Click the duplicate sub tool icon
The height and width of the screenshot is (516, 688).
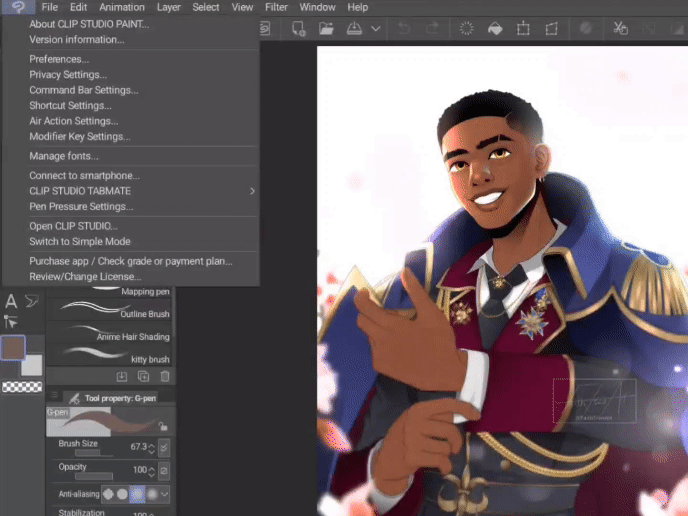143,376
